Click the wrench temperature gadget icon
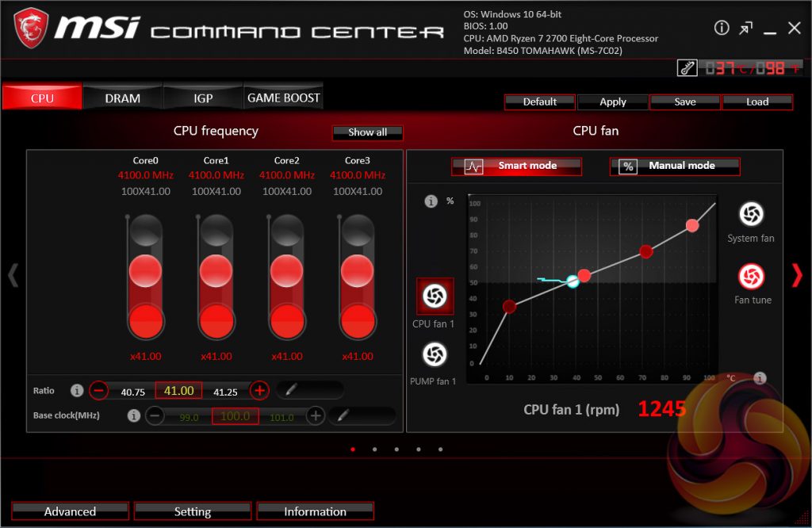Screen dimensions: 812x528 (x=687, y=68)
